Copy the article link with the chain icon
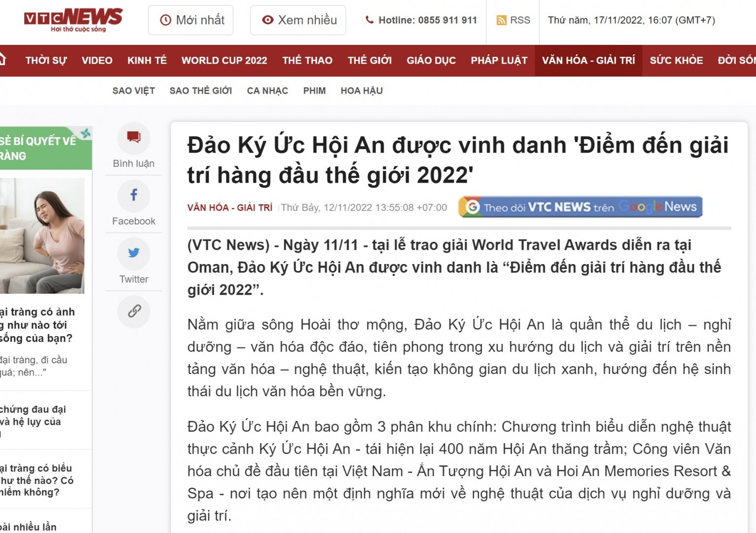756x533 pixels. coord(134,311)
